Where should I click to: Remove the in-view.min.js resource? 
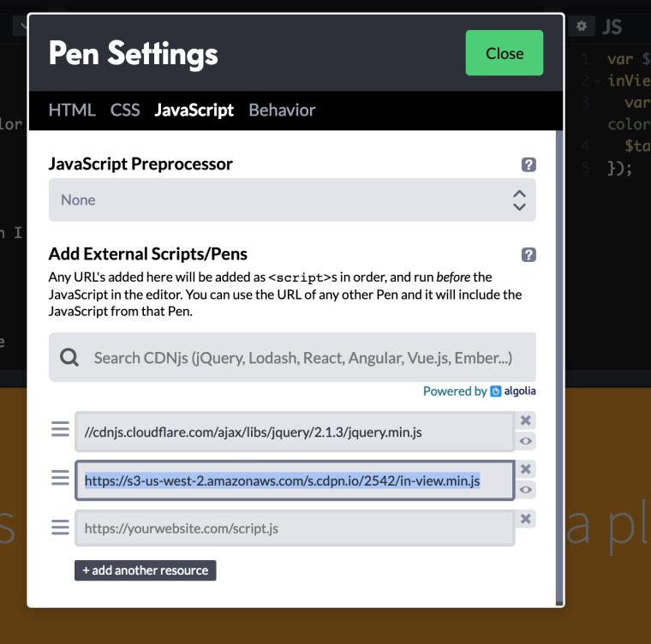point(526,469)
